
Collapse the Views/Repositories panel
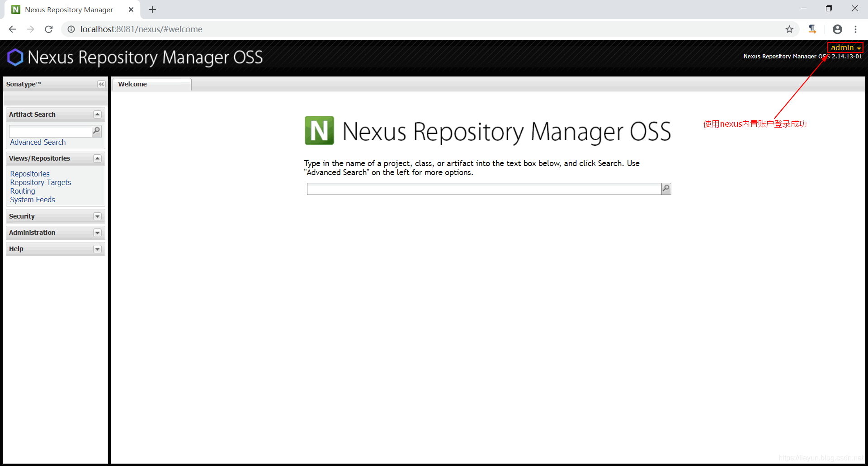[x=97, y=158]
